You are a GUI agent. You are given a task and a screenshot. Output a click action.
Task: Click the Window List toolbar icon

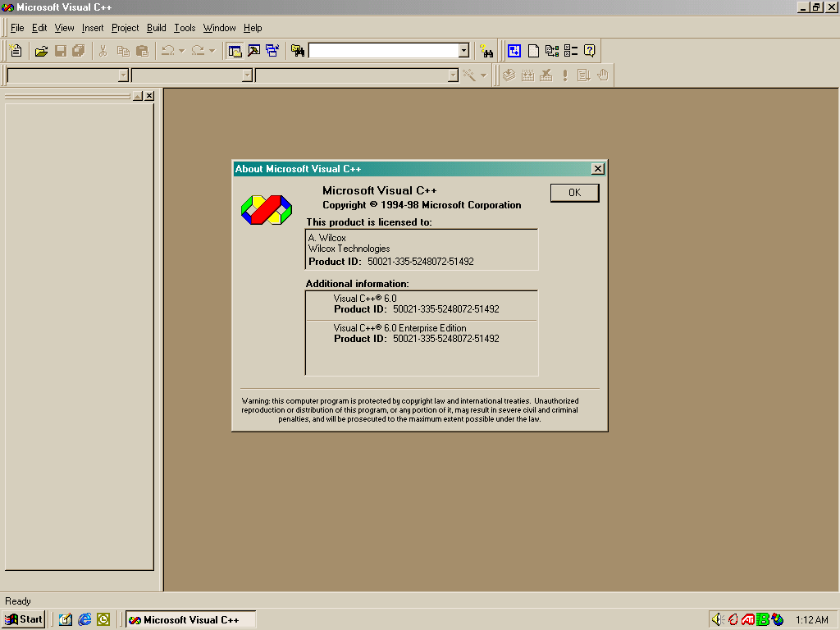272,51
